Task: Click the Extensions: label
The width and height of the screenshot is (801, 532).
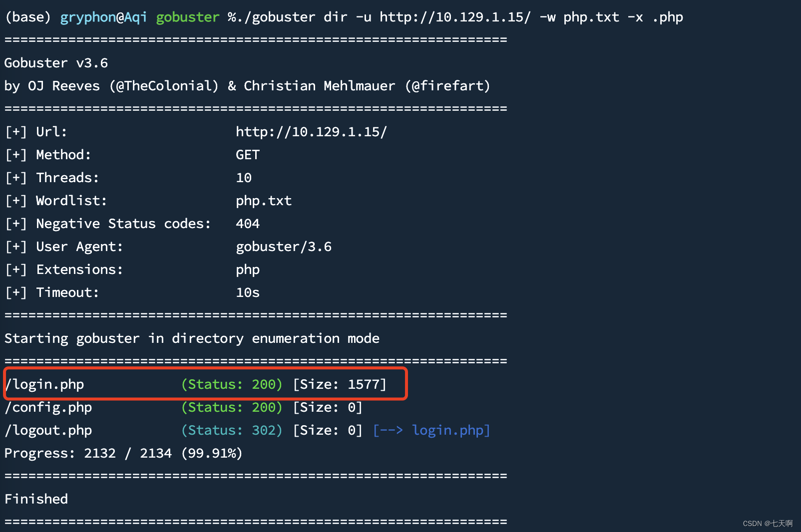Action: click(79, 269)
